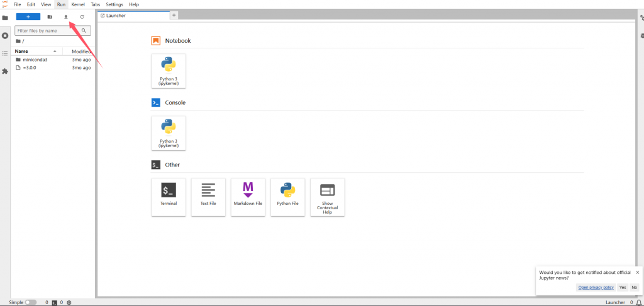Sort files by the Name column
Viewport: 644px width, 306px height.
[37, 52]
